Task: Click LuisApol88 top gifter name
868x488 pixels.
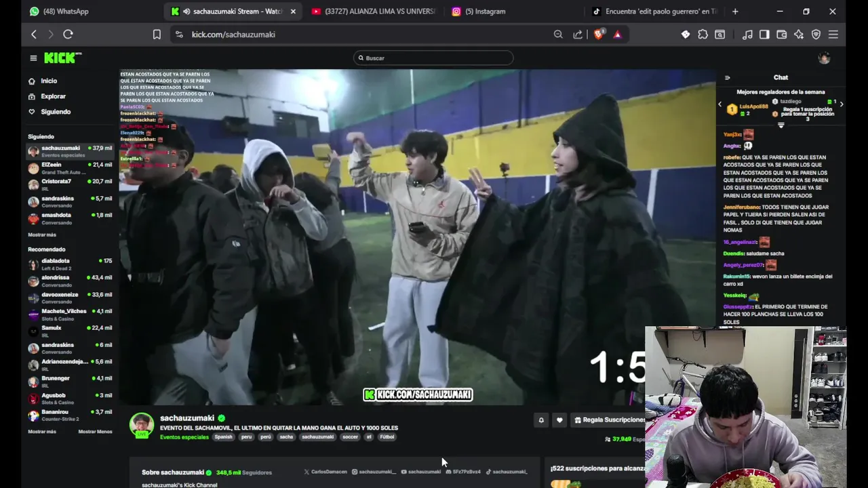Action: click(x=754, y=106)
